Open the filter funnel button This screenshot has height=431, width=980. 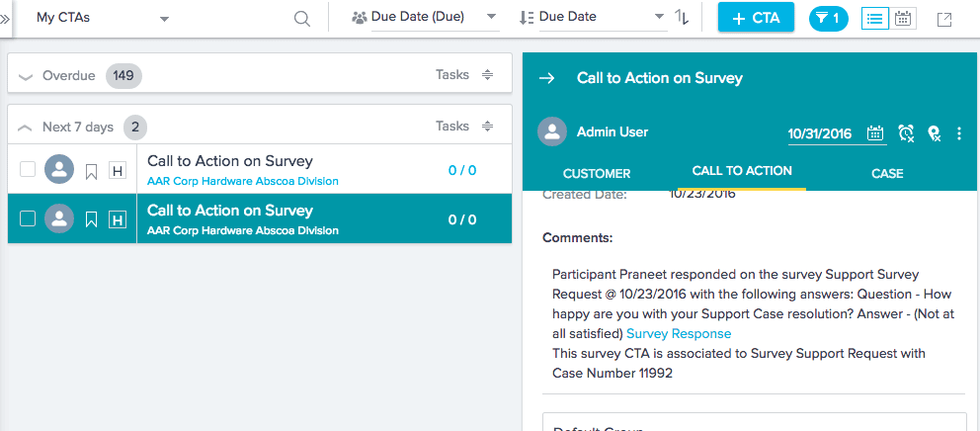coord(828,18)
